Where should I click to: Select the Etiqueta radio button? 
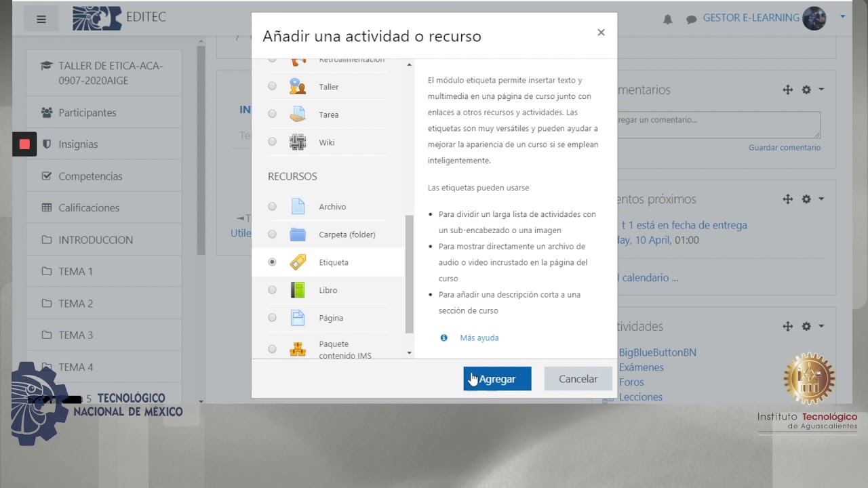pos(272,262)
